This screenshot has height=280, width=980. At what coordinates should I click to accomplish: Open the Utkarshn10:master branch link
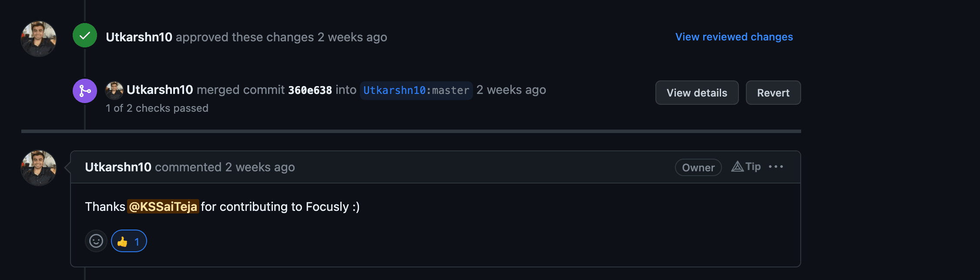416,90
